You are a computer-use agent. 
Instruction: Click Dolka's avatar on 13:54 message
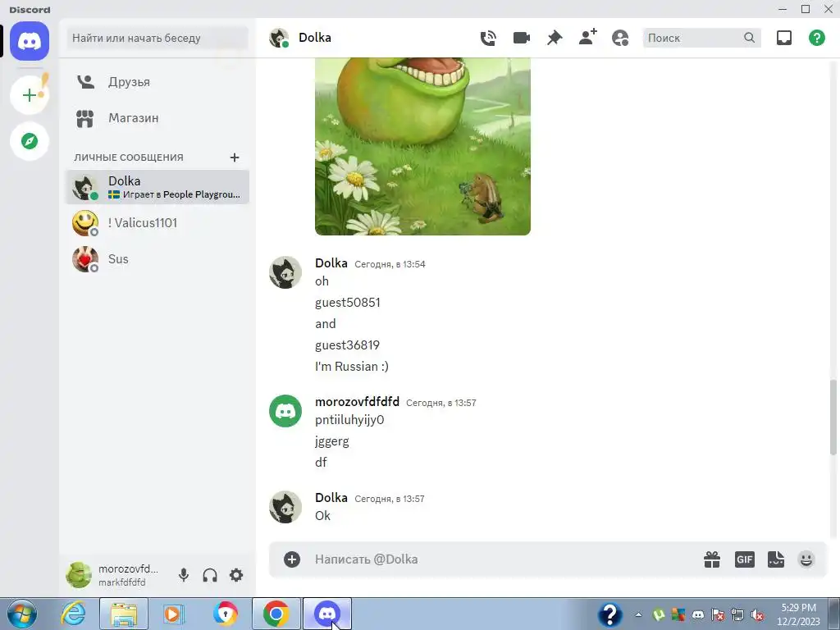pyautogui.click(x=285, y=272)
